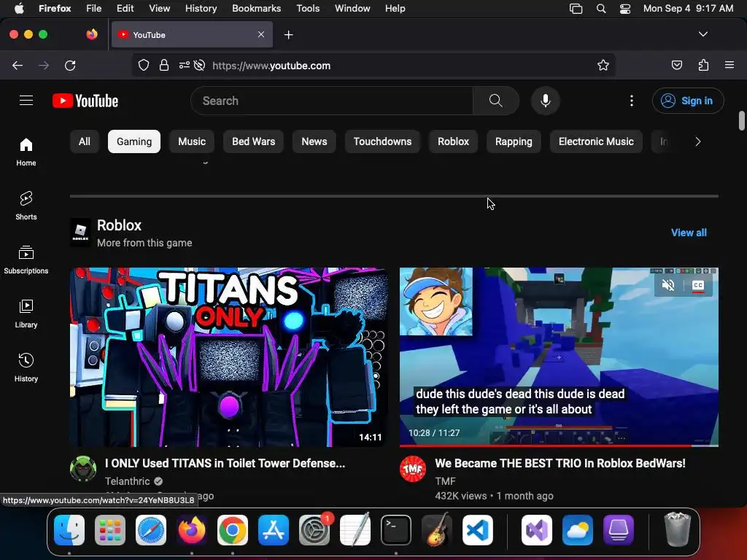Open Shorts in the sidebar
The height and width of the screenshot is (560, 747).
[x=26, y=206]
